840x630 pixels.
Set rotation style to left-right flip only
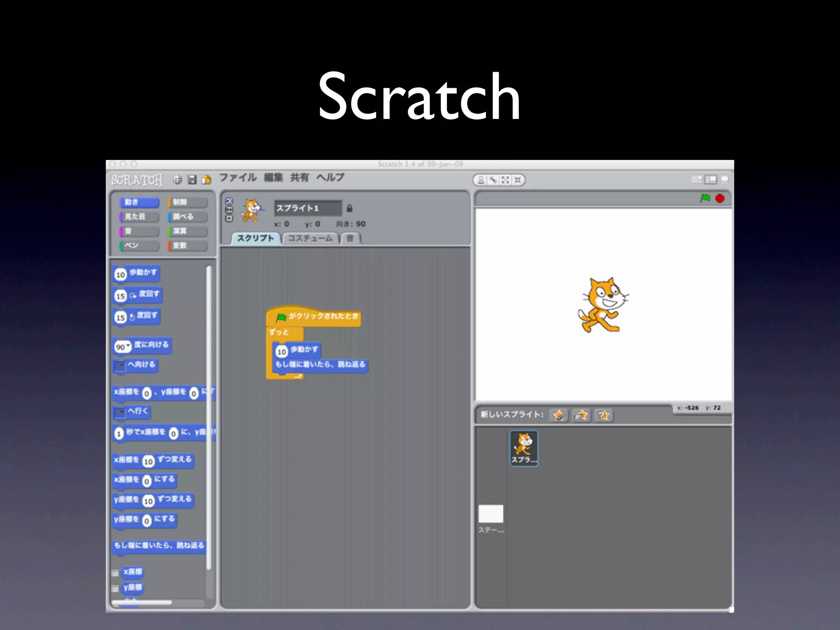coord(229,210)
